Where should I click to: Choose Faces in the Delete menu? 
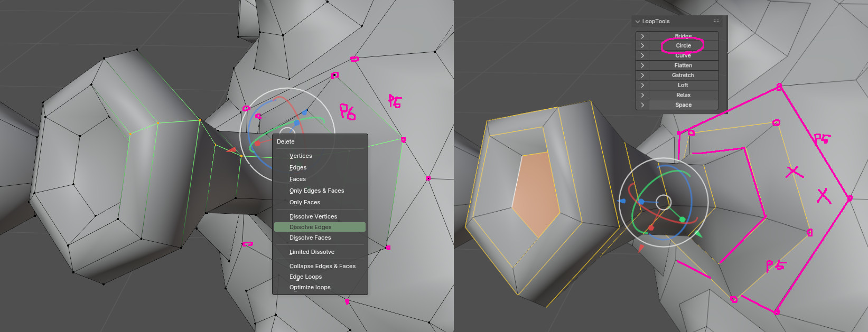320,179
